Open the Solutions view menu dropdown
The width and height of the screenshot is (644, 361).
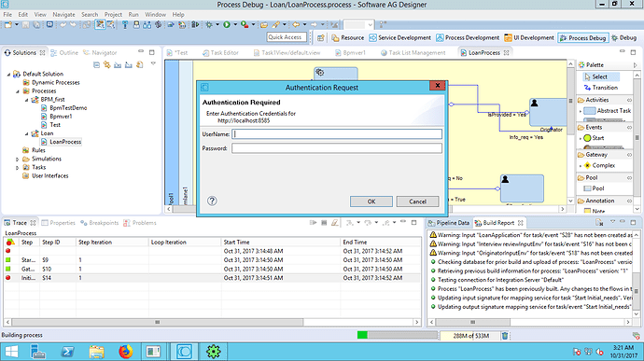153,64
